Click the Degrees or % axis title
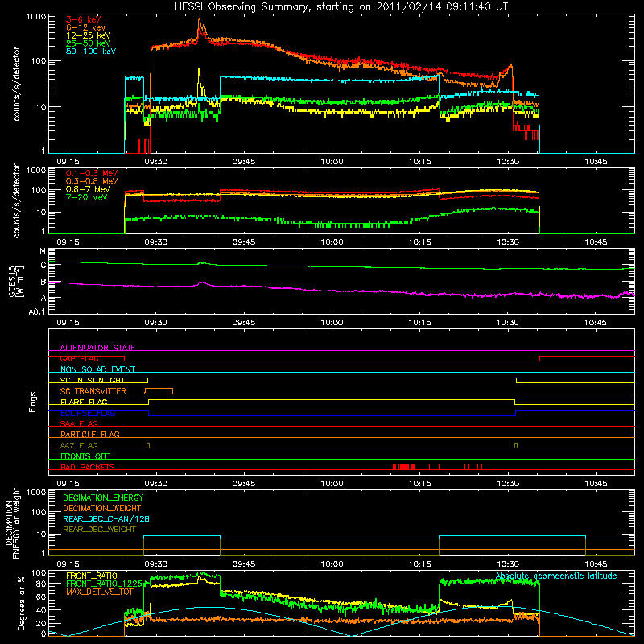 pyautogui.click(x=21, y=603)
